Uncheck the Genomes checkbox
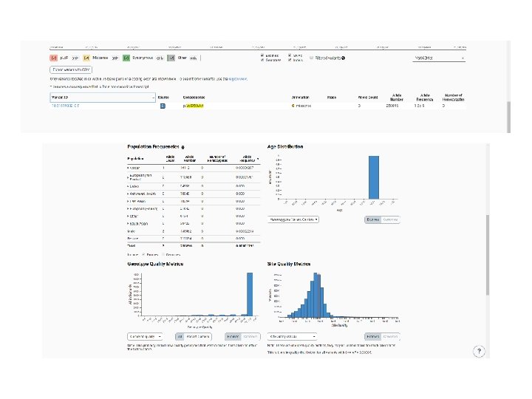 pos(262,60)
